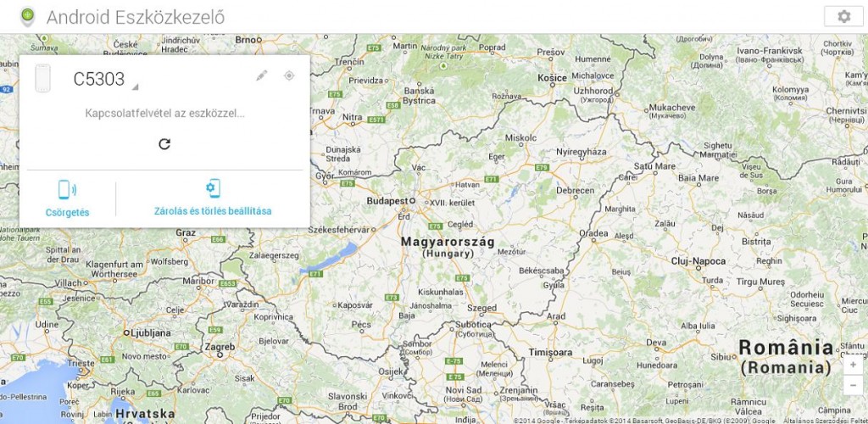The image size is (868, 424).
Task: Click Budapest on the map
Action: (x=387, y=201)
